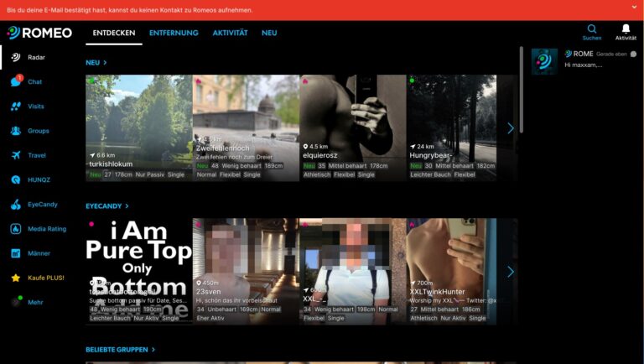Open the 'Hi maxxam,...' message preview

[x=584, y=65]
